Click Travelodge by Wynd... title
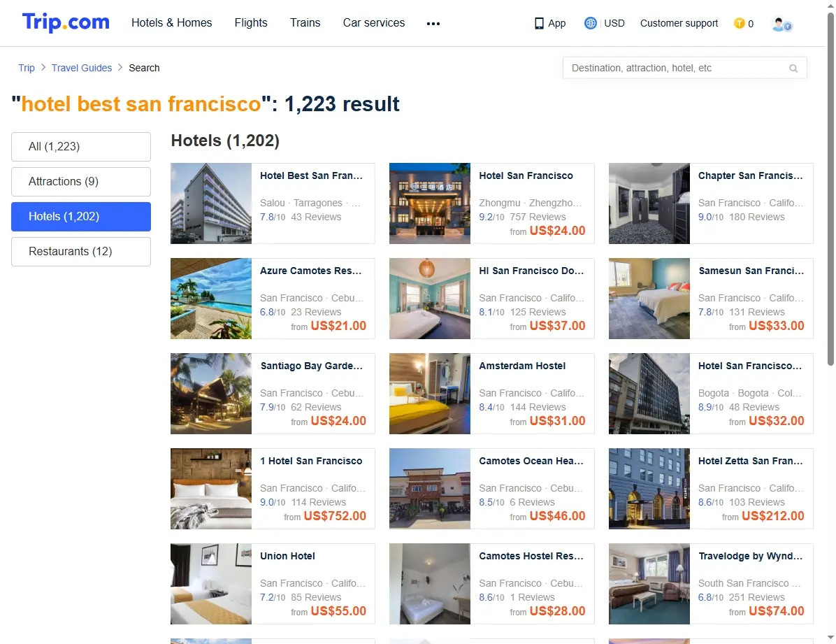The width and height of the screenshot is (836, 644). point(751,555)
